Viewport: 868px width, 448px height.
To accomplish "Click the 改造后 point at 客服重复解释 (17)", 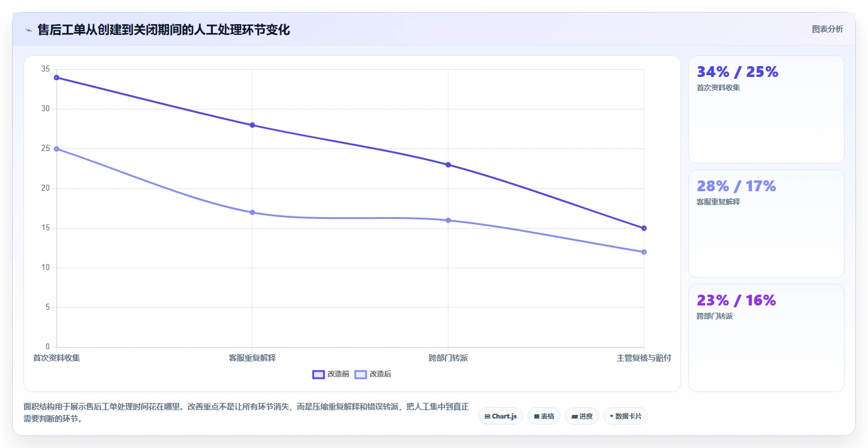I will click(x=252, y=212).
